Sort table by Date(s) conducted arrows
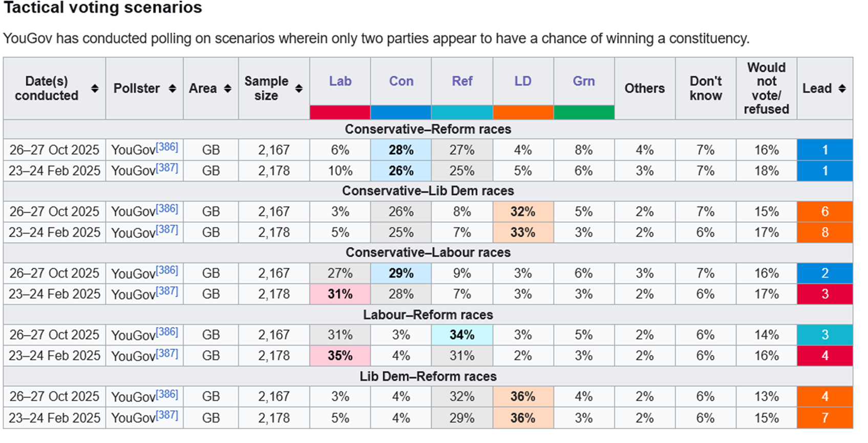 click(95, 89)
